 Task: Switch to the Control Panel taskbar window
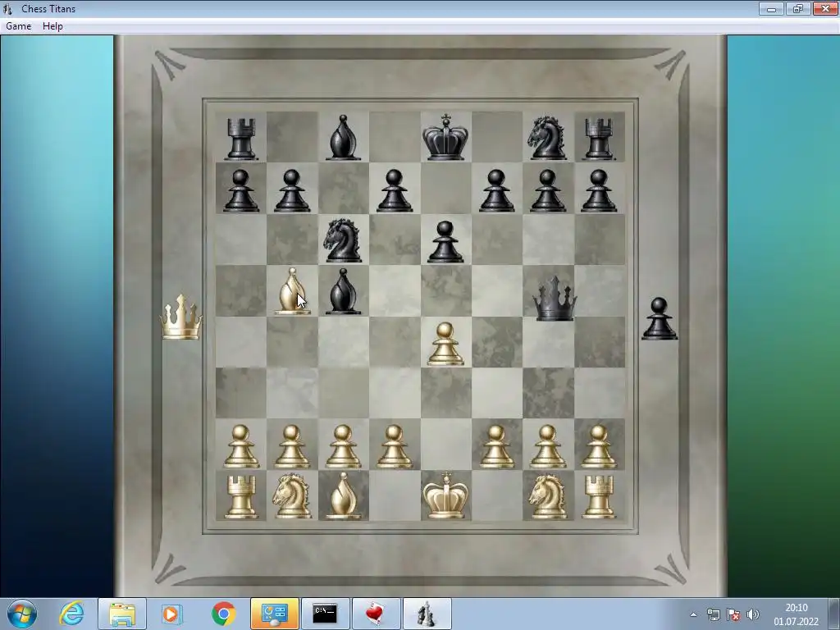pos(274,614)
